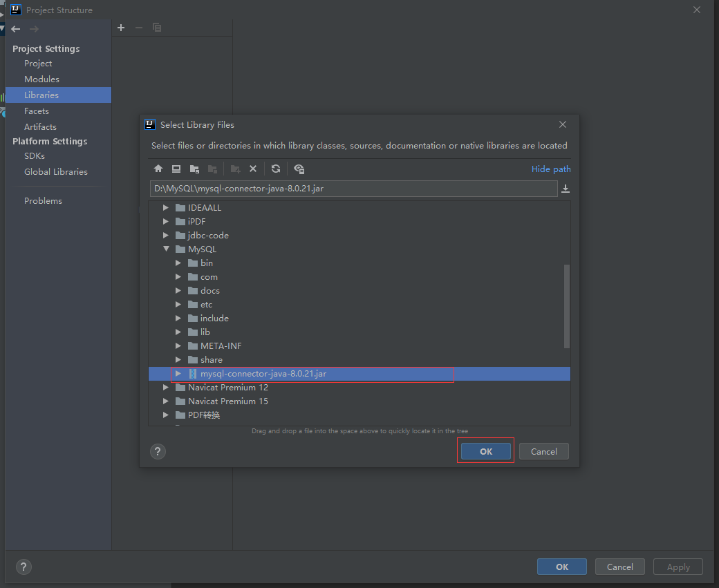
Task: Expand Navicat Premium 15 folder
Action: click(165, 401)
